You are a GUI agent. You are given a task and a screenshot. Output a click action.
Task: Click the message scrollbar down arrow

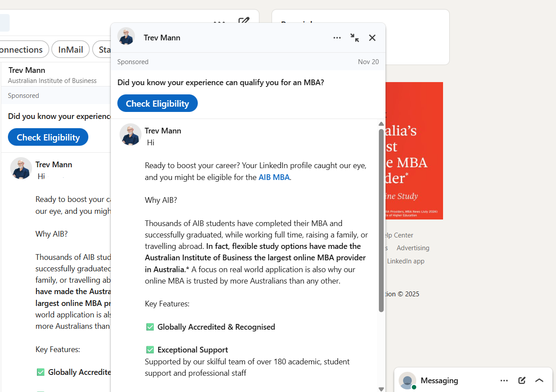(x=381, y=389)
